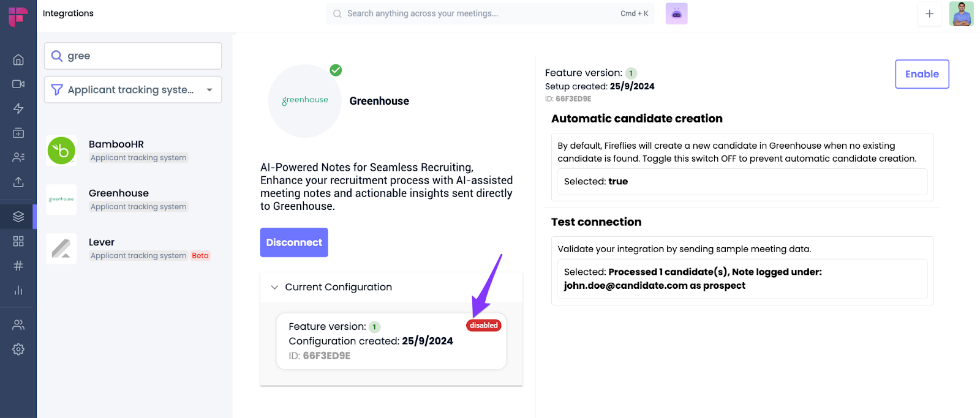Viewport: 980px width, 418px height.
Task: Open the upload icon in sidebar
Action: 18,182
